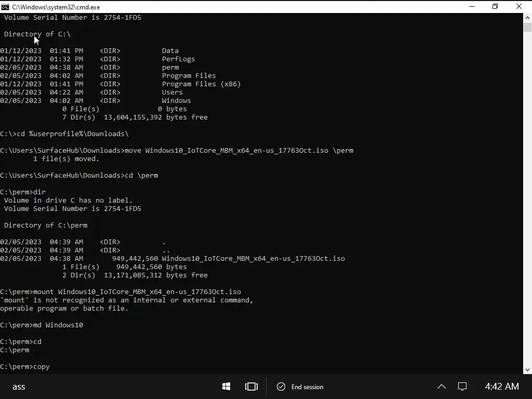Click '0 File(s) 0 bytes' line
Screen dimensions: 532x399
pyautogui.click(x=125, y=109)
